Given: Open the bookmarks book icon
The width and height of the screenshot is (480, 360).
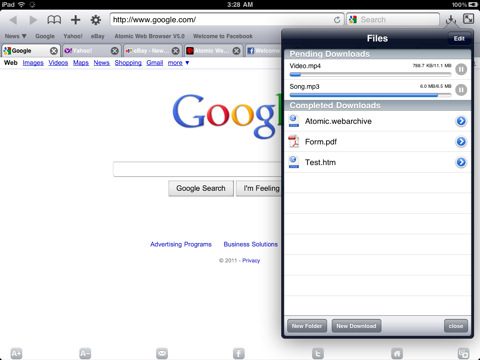Looking at the screenshot, I should (54, 20).
